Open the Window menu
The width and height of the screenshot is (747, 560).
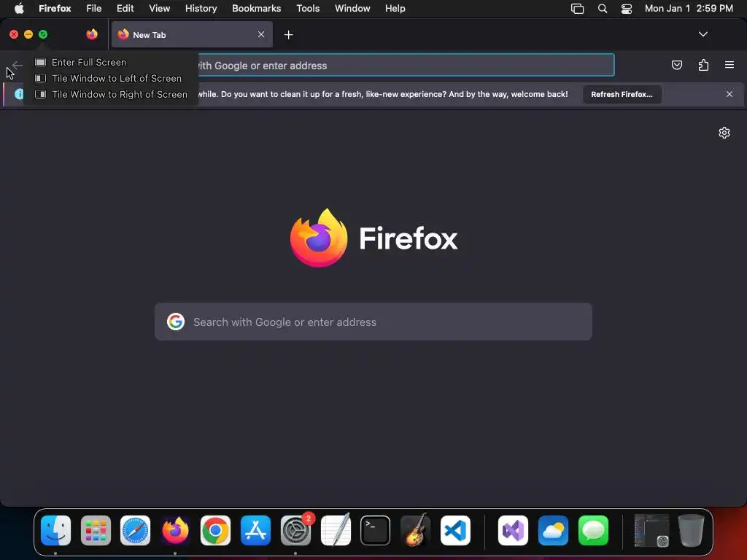pyautogui.click(x=352, y=9)
